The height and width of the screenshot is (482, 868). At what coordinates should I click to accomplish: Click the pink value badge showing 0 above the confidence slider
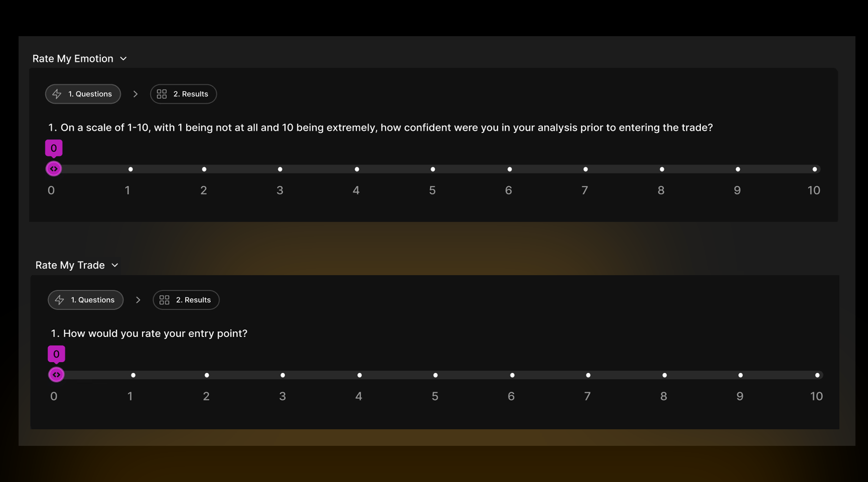pos(53,148)
